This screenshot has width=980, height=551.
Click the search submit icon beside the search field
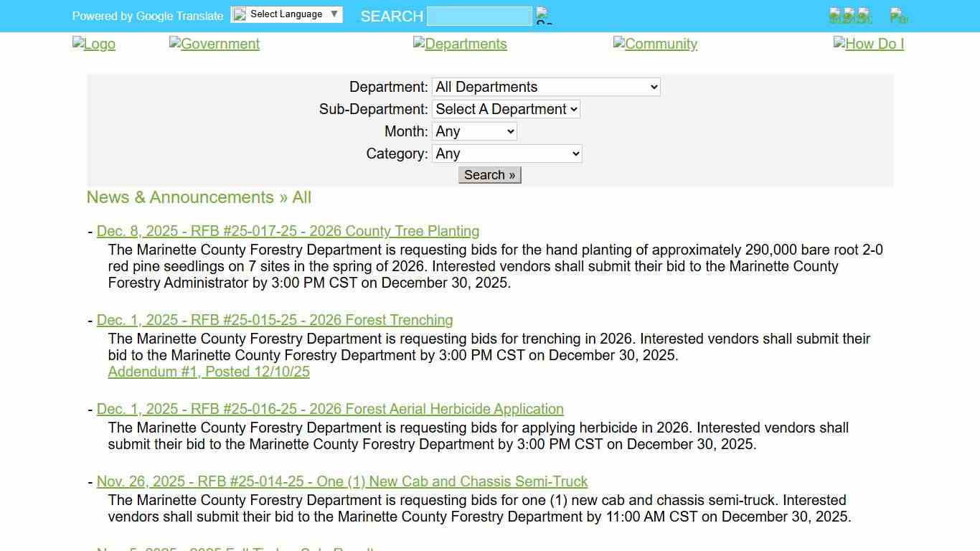544,16
